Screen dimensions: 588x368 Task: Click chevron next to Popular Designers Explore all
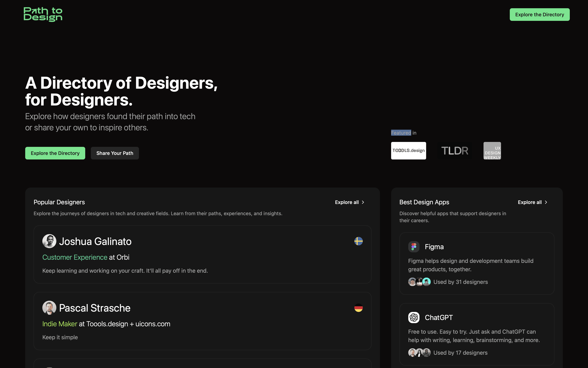(363, 202)
